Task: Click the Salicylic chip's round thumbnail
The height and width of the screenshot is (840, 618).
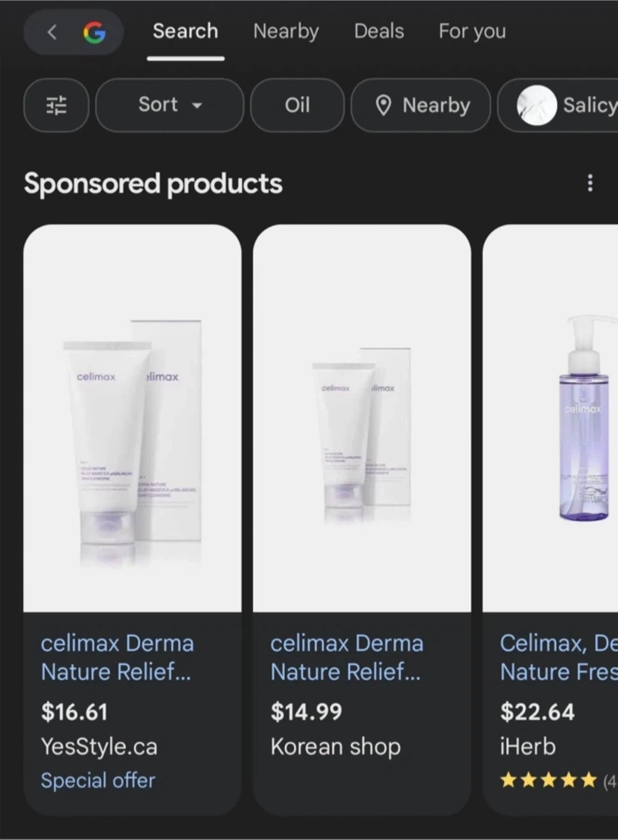Action: pos(537,106)
